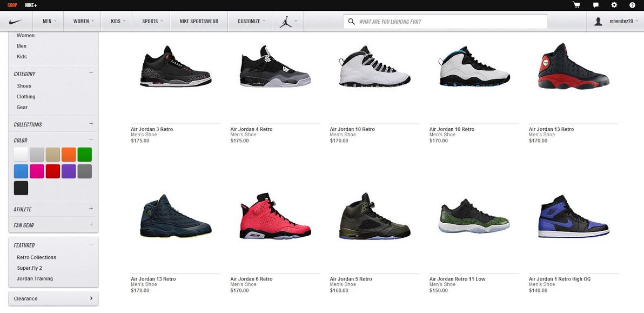Screen dimensions: 644x313
Task: Expand the COLLECTIONS filter section
Action: (91, 124)
